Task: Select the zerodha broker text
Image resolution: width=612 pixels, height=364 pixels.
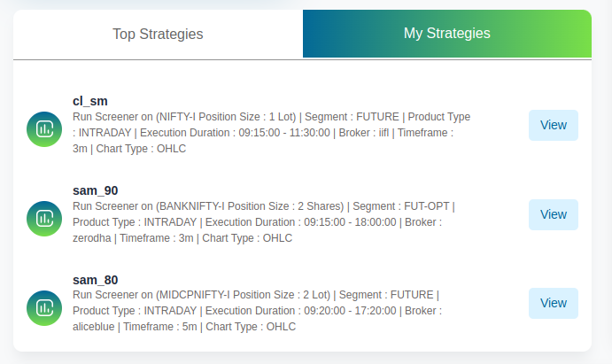Action: pyautogui.click(x=92, y=238)
